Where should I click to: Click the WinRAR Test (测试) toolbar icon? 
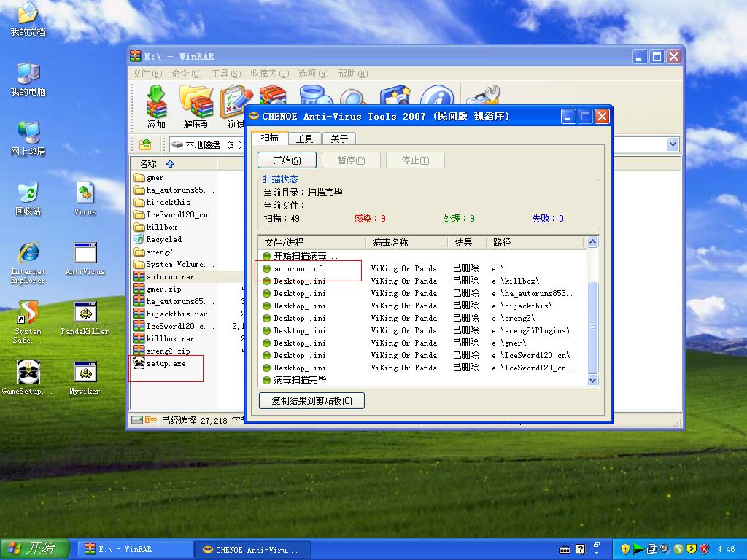235,106
